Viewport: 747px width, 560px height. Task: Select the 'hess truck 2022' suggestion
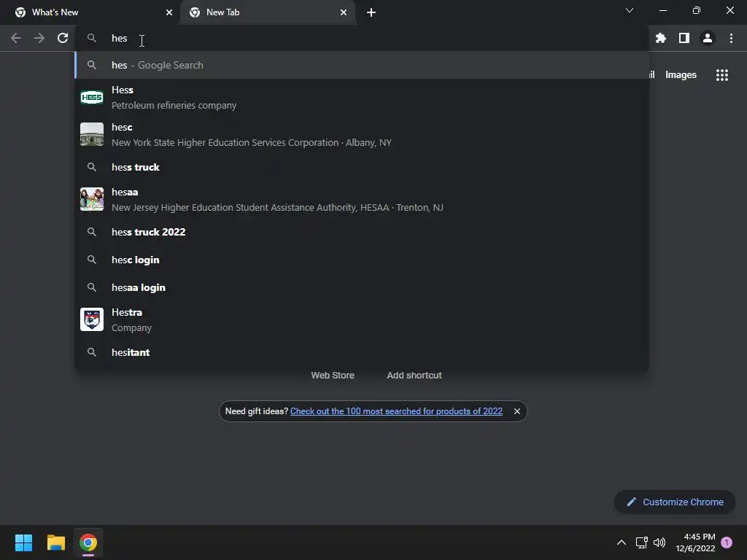362,232
